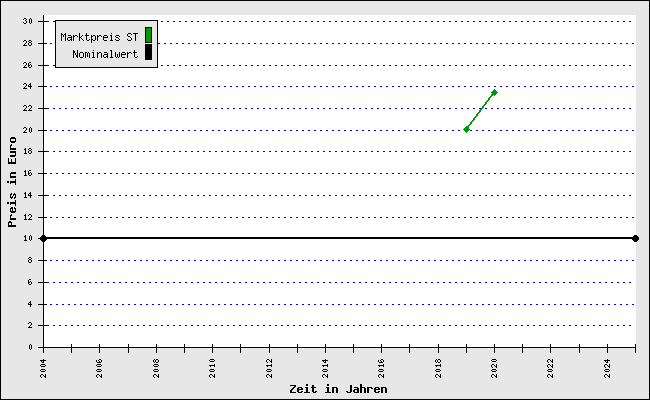Click the x-axis year label 2012

pos(269,368)
